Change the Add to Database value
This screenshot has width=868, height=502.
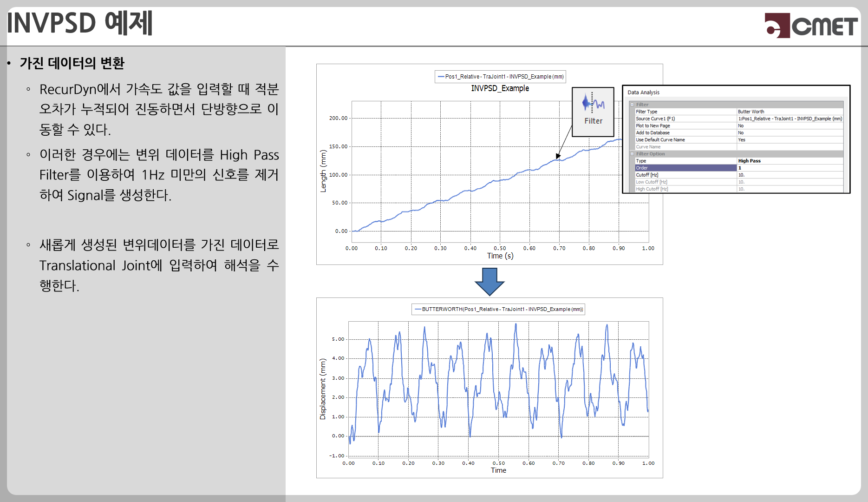pyautogui.click(x=790, y=132)
